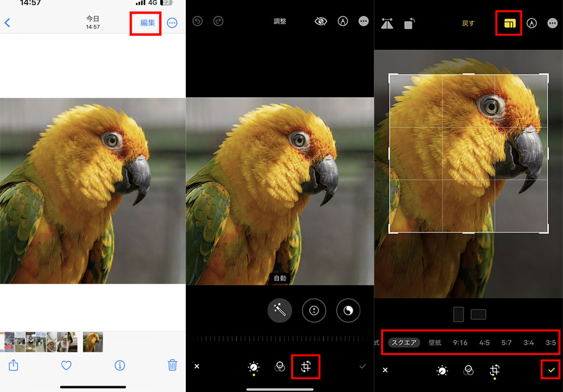The image size is (563, 392).
Task: Select the exposure adjustment circle icon
Action: click(314, 310)
